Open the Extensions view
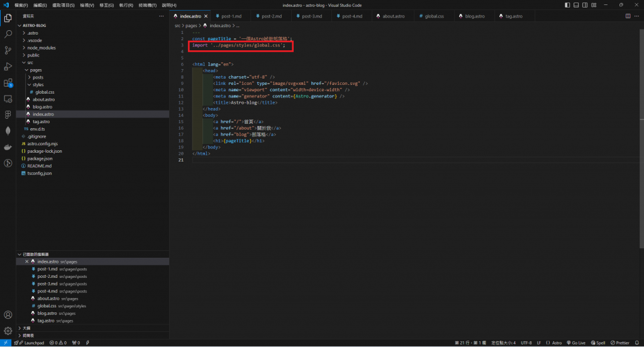Image resolution: width=644 pixels, height=347 pixels. tap(8, 83)
